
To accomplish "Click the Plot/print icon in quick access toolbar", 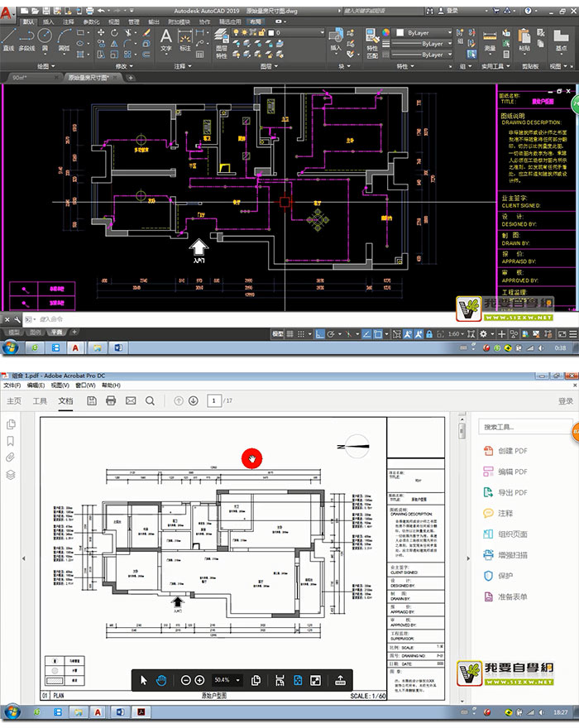I will pyautogui.click(x=89, y=10).
